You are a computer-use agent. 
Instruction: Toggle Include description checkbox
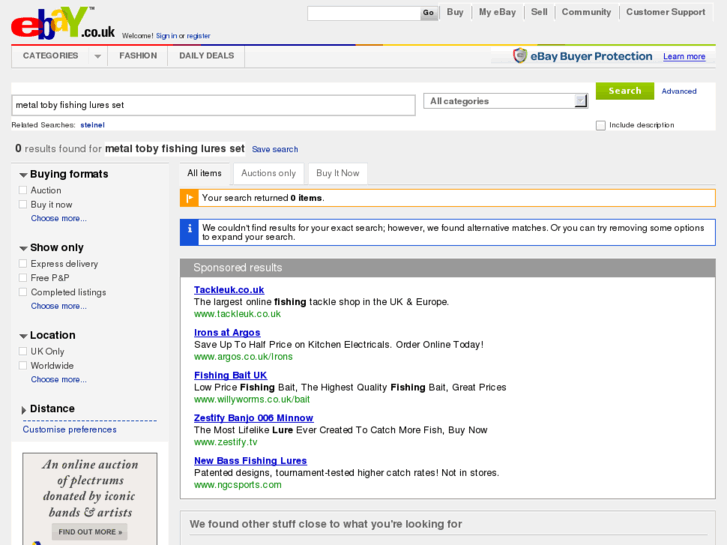pos(601,125)
